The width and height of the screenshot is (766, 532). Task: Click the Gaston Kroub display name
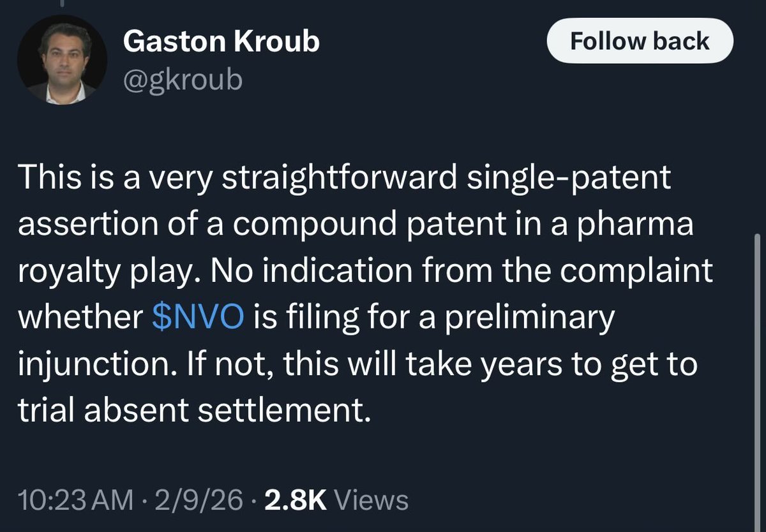pos(221,42)
